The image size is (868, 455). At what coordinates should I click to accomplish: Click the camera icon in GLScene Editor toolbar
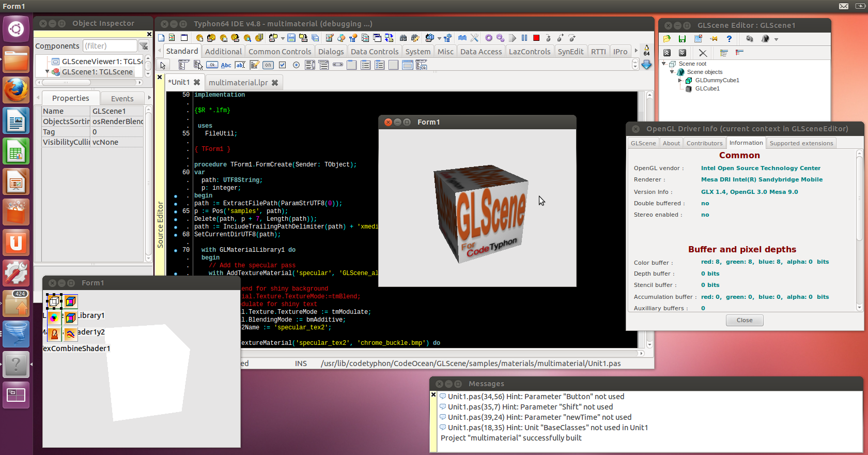coord(750,39)
